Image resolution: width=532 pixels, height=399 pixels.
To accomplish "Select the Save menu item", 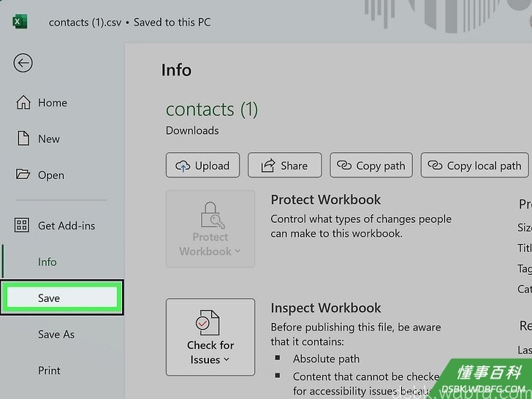I will (x=61, y=297).
